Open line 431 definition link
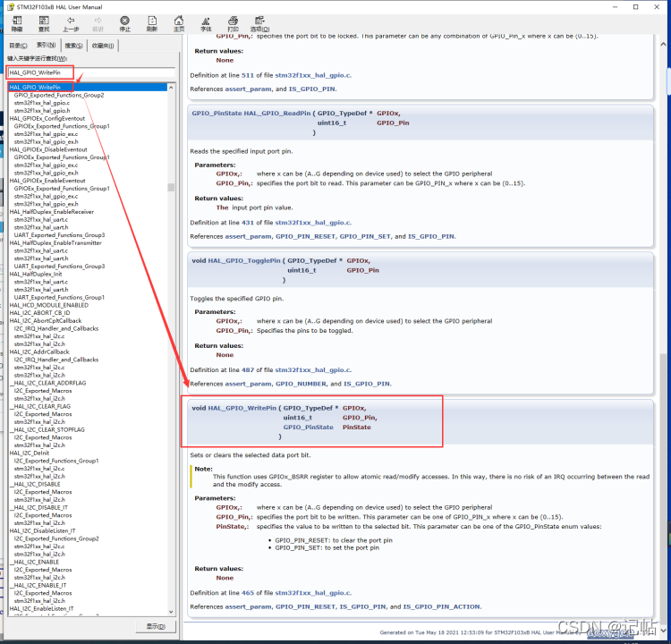 (247, 223)
